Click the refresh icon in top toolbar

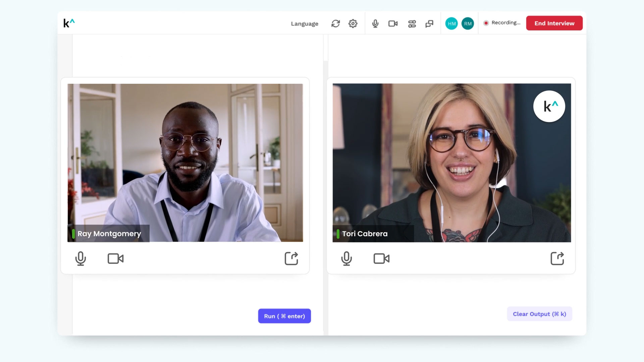point(335,23)
